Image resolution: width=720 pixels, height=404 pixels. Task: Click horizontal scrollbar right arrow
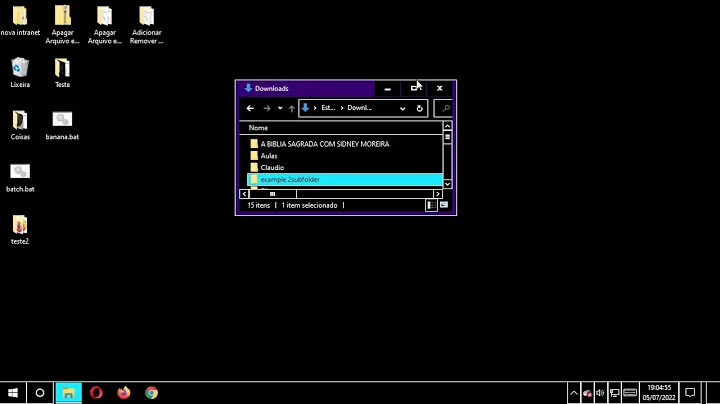[x=438, y=194]
